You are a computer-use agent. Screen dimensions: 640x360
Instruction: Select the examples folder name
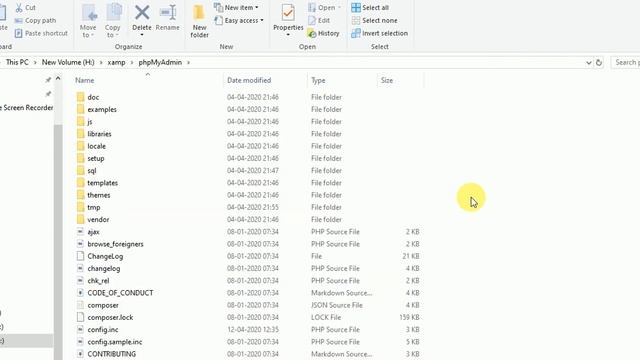click(102, 109)
